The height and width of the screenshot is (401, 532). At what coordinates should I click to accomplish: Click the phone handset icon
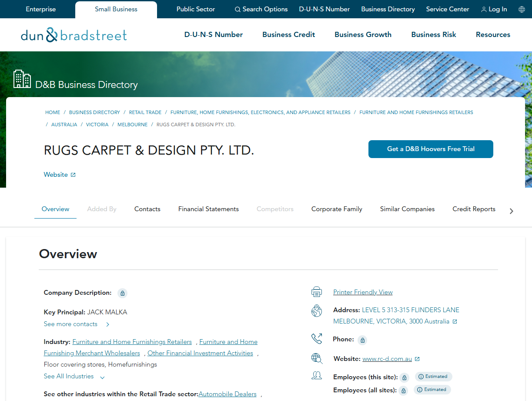[x=316, y=338]
